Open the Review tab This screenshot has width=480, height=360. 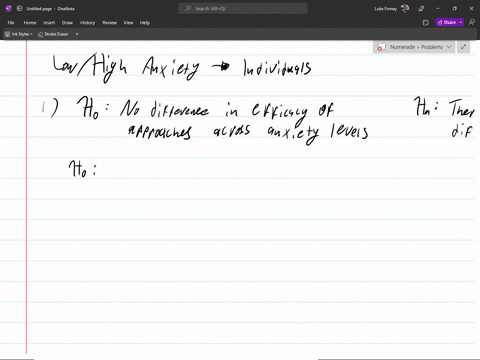[x=109, y=23]
